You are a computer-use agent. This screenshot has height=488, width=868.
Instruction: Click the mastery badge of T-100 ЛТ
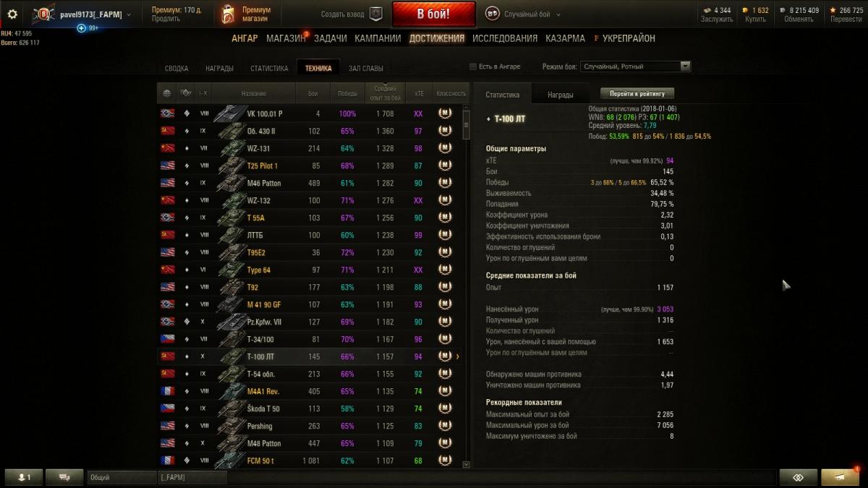[445, 356]
